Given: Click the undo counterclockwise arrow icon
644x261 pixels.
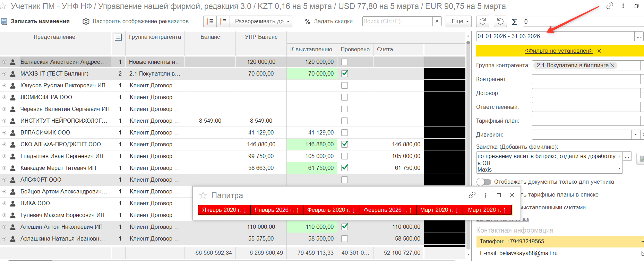Looking at the screenshot, I should point(500,21).
